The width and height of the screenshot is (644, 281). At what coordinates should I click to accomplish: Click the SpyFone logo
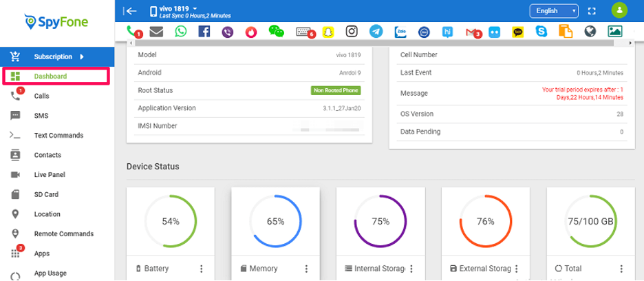pos(56,21)
